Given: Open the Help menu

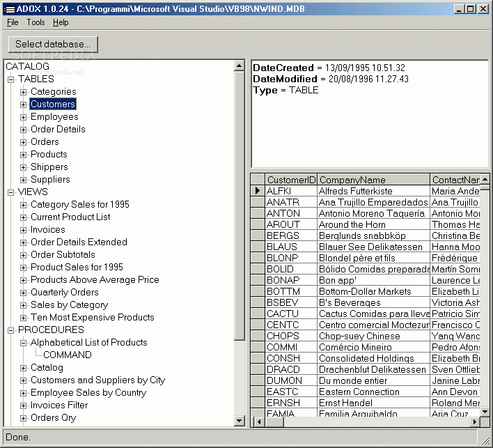Looking at the screenshot, I should (61, 22).
